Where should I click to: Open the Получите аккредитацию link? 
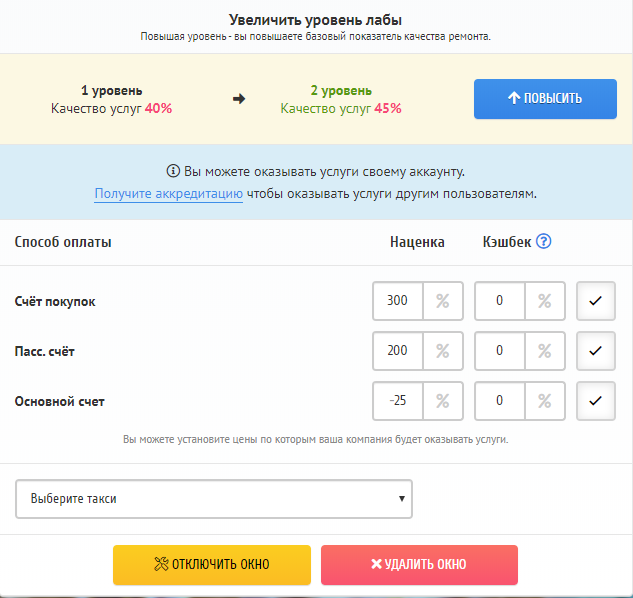(168, 193)
